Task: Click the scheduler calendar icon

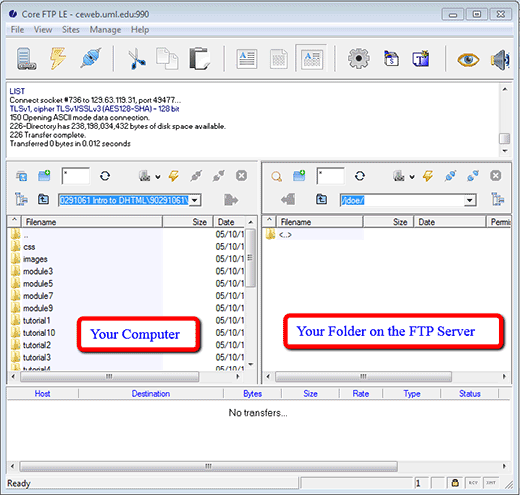Action: pyautogui.click(x=391, y=59)
